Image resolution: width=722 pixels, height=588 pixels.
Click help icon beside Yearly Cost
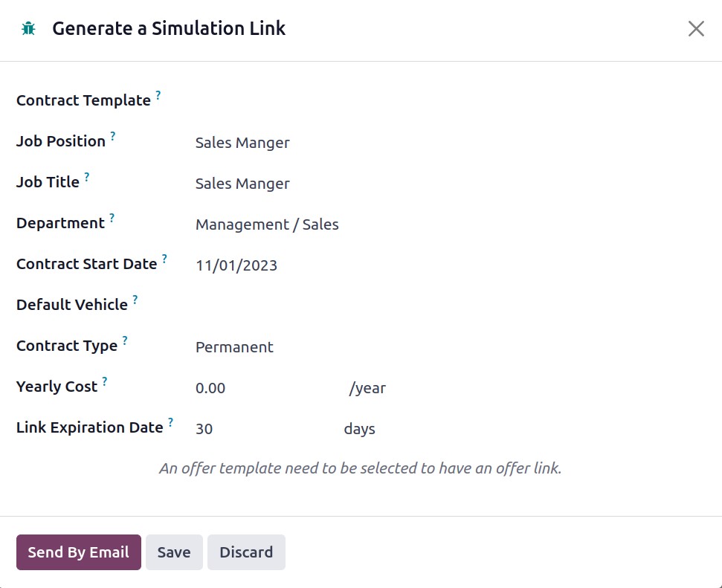point(105,381)
